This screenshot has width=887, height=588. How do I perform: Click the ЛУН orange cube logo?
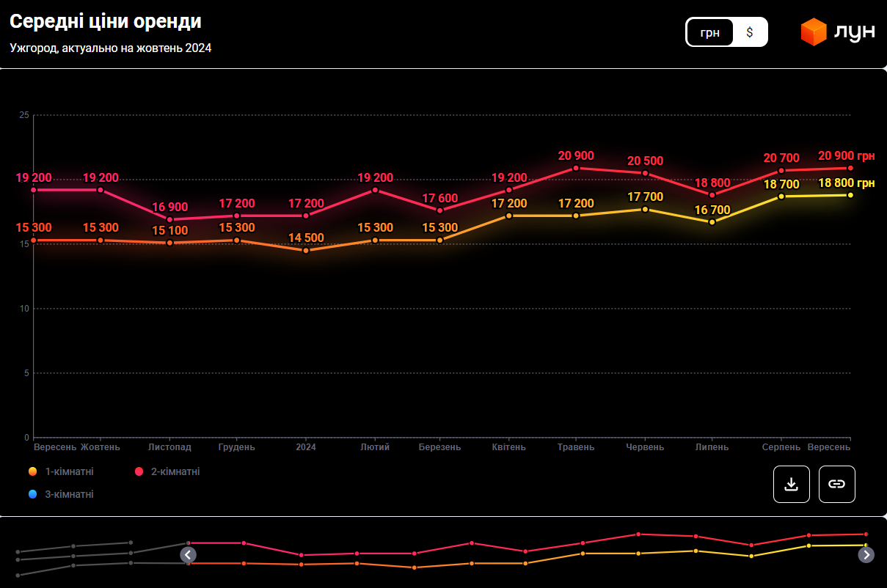tap(814, 32)
